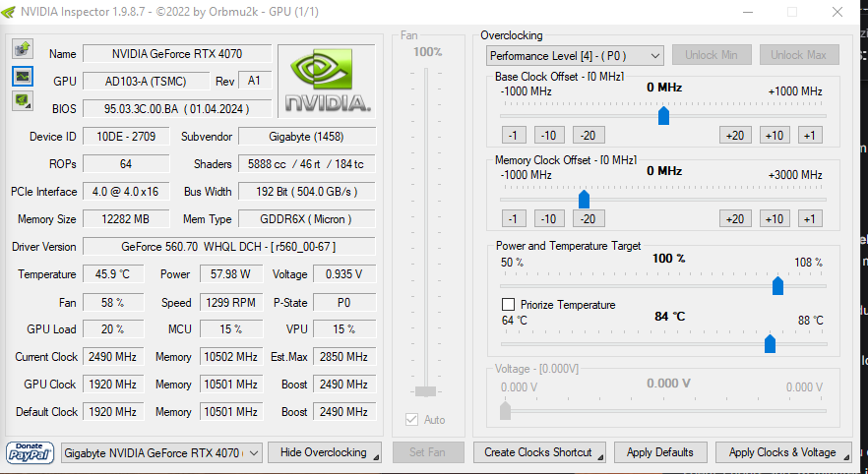Click the Name field NVIDIA GeForce RTX 4070
868x474 pixels.
coord(177,54)
